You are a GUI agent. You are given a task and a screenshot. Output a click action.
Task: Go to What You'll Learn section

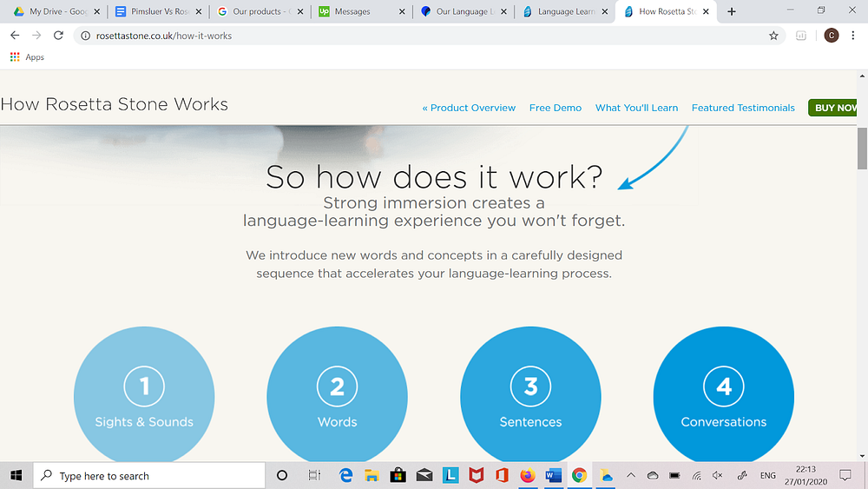click(636, 108)
